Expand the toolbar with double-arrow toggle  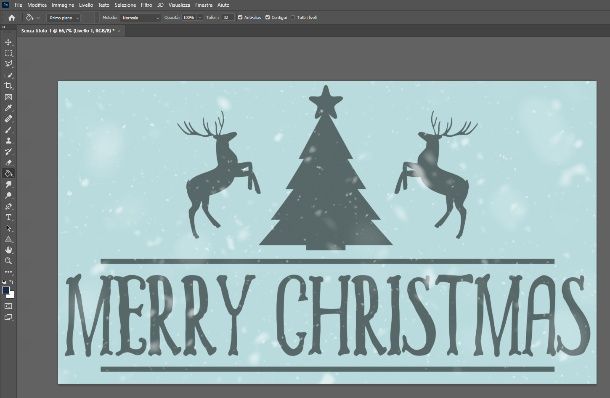(4, 27)
